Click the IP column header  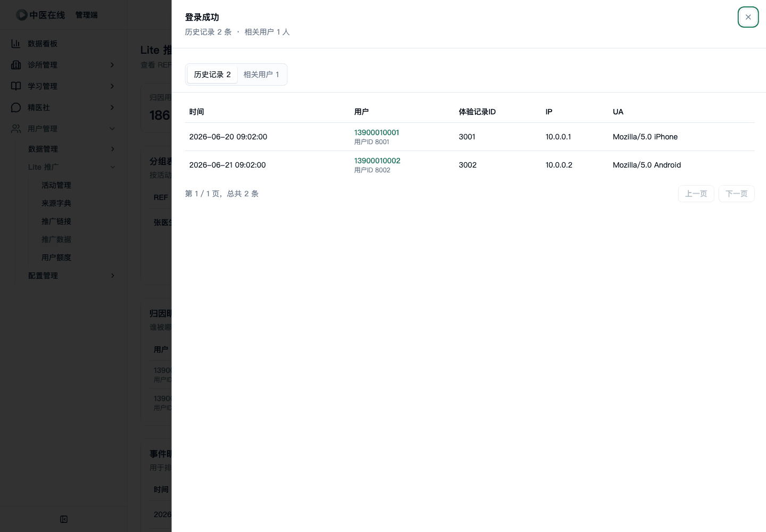pyautogui.click(x=549, y=112)
